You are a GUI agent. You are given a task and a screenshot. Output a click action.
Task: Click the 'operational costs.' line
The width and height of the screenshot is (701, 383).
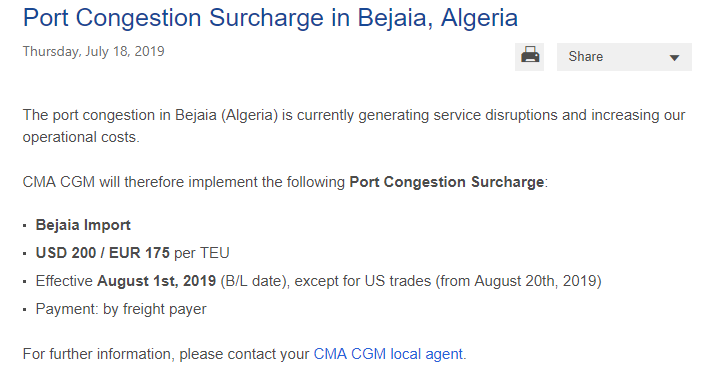(x=81, y=137)
